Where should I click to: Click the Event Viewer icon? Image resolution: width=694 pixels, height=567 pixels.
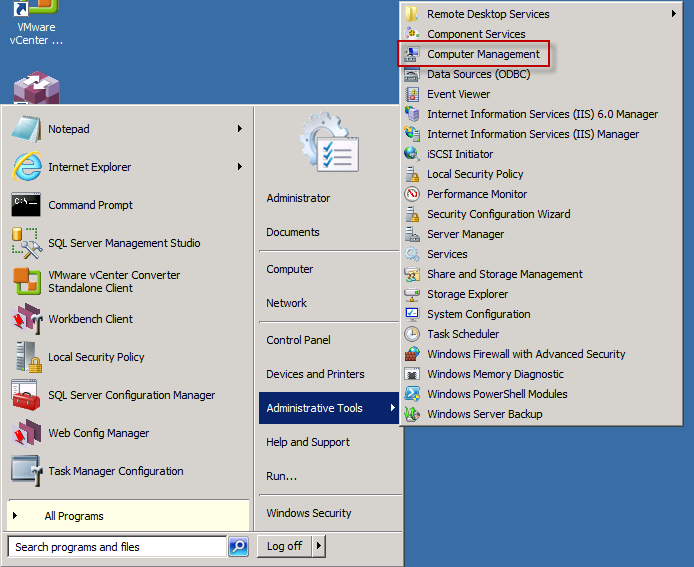[x=412, y=94]
